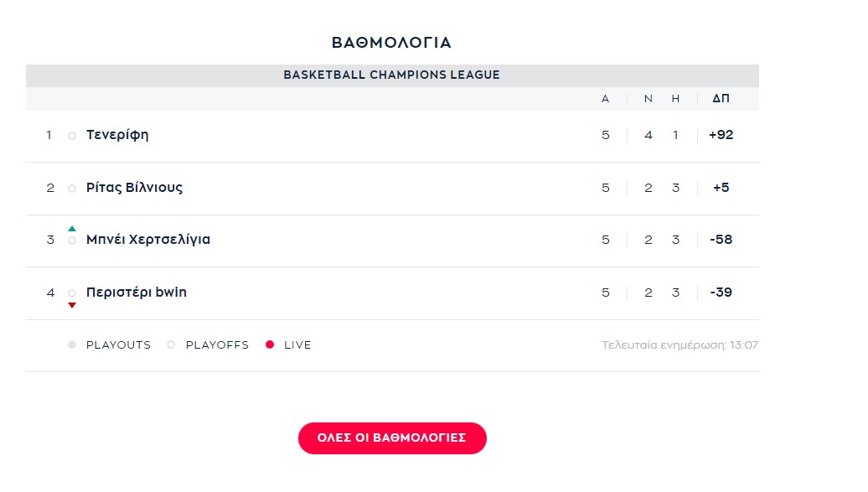Click the red LIVE dot in legend
This screenshot has height=492, width=868.
point(270,344)
